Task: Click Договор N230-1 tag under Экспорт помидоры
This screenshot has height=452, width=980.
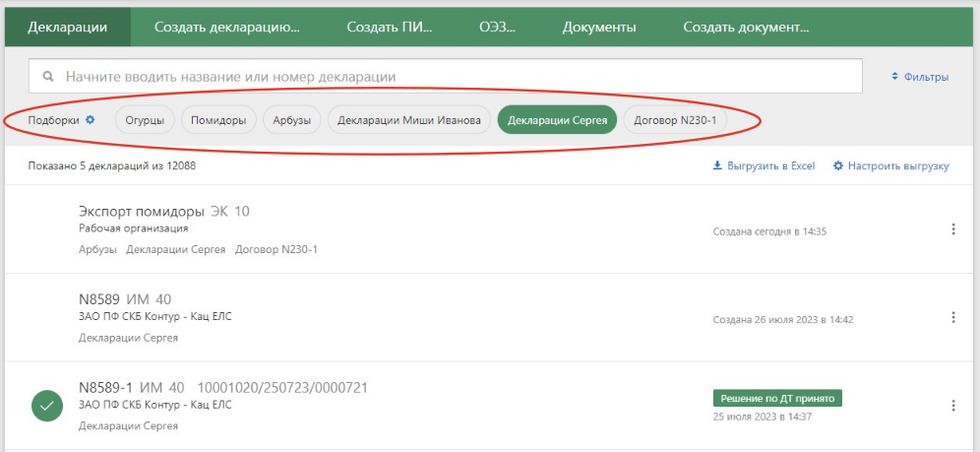Action: tap(276, 249)
